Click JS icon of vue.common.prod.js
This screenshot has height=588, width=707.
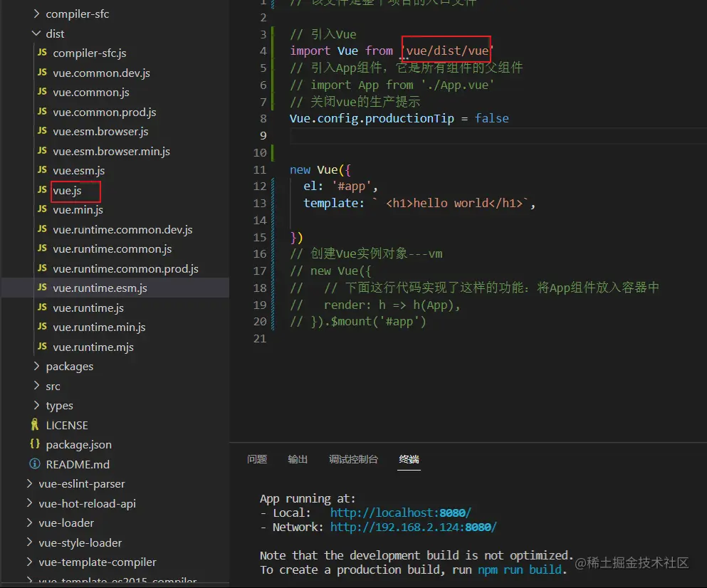(43, 112)
